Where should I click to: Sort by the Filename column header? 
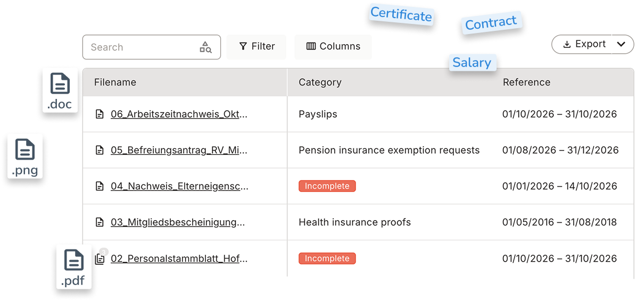115,82
